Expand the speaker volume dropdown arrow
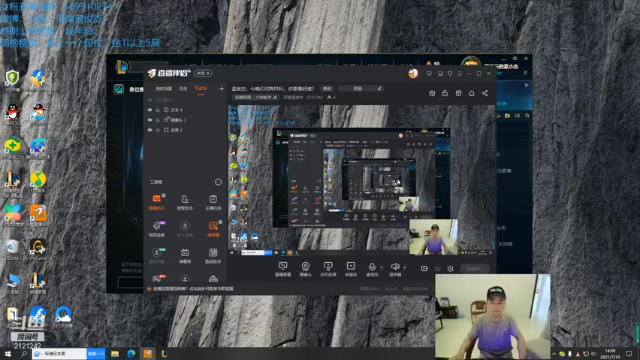 pos(404,267)
